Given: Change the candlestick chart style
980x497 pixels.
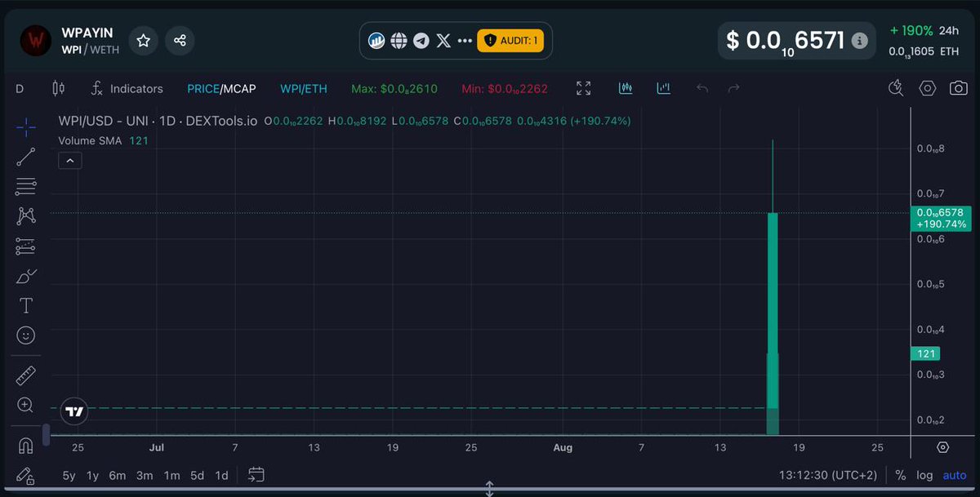Looking at the screenshot, I should (58, 88).
